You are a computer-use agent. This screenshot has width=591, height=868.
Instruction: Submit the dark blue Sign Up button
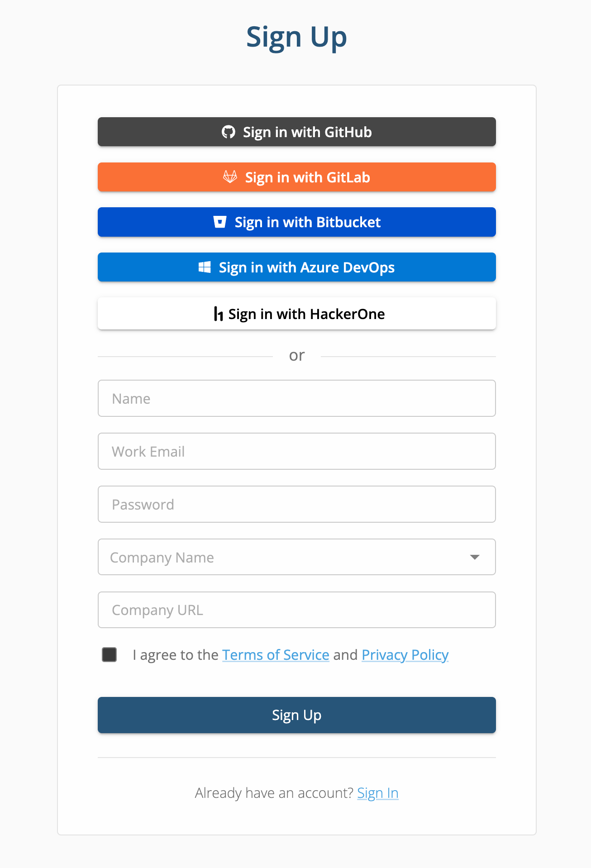click(x=296, y=715)
